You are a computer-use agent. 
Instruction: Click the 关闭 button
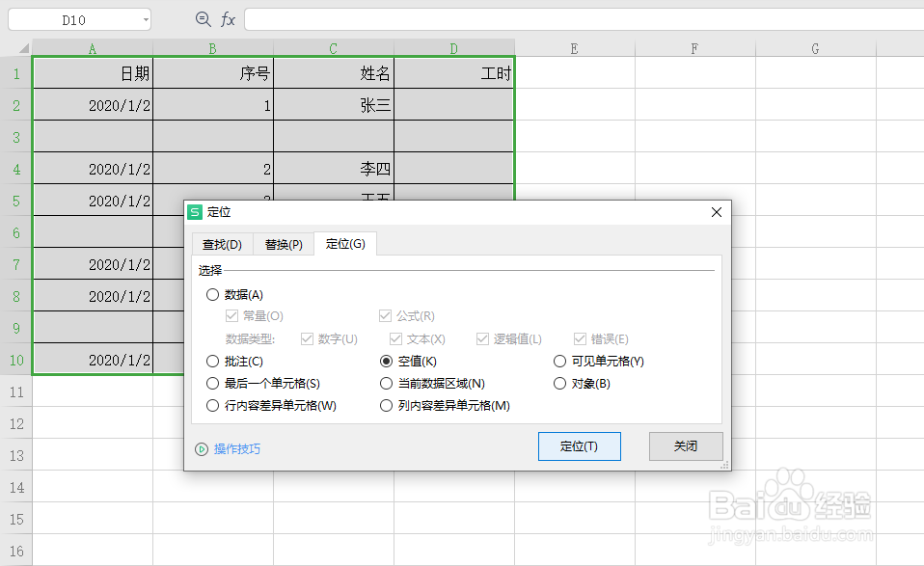[686, 445]
